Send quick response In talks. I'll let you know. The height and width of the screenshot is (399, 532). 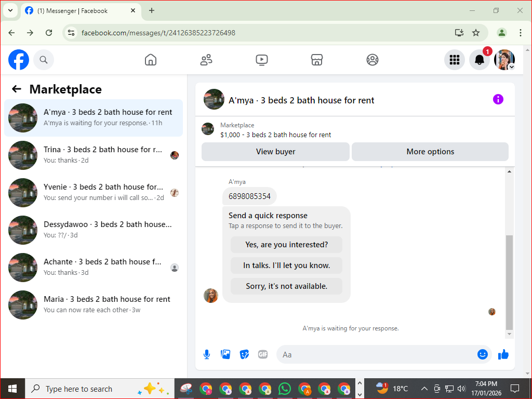pos(286,265)
